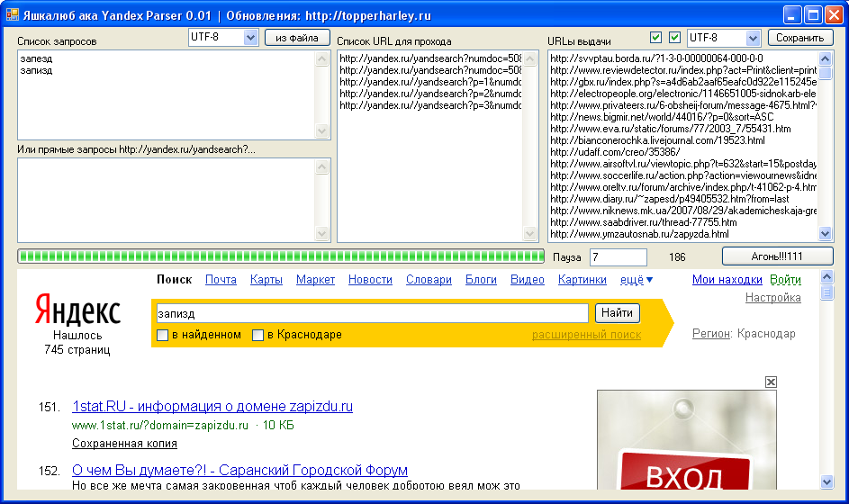Select query "запезд" in query list
Screen dimensions: 849x504
[x=36, y=58]
